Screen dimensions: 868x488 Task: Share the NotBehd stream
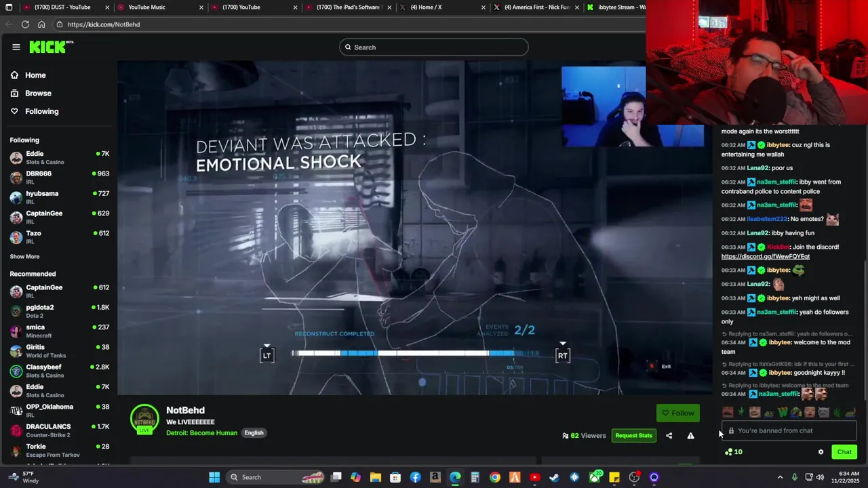(669, 435)
